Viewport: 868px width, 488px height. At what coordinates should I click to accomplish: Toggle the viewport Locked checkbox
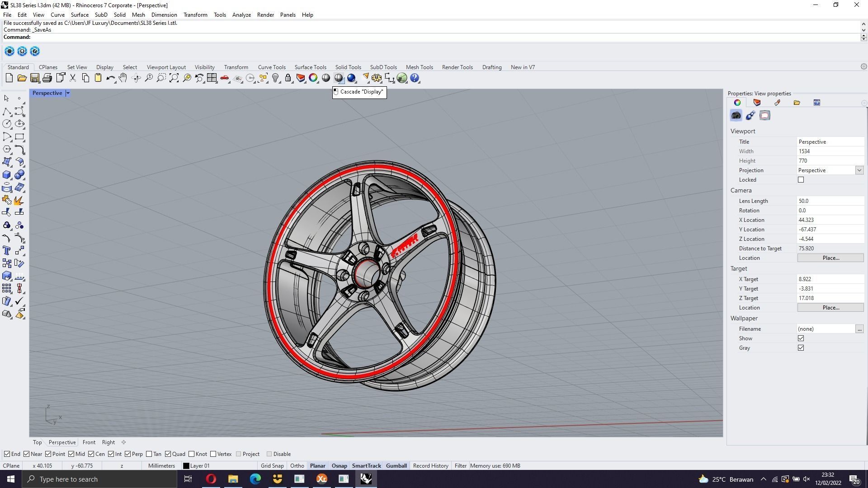tap(801, 180)
